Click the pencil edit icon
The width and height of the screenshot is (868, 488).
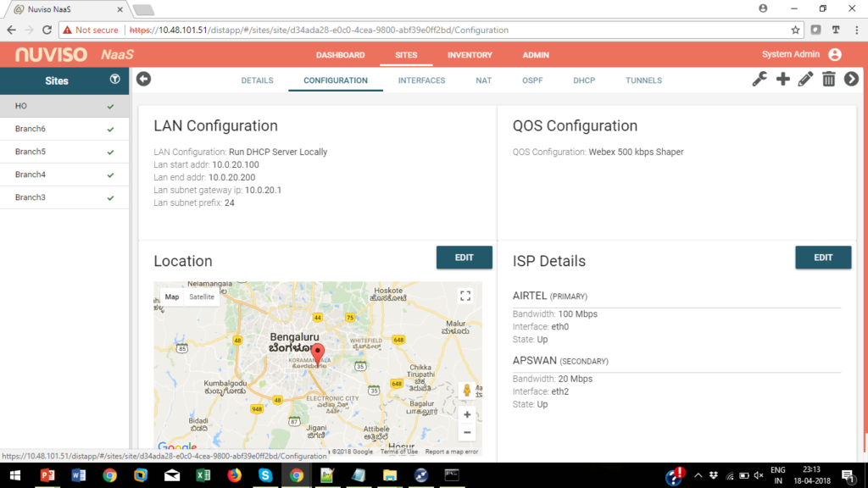click(805, 79)
